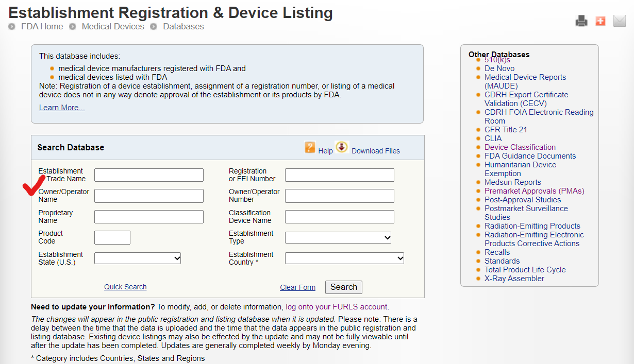This screenshot has width=634, height=364.
Task: Open the Post-Approval Studies link
Action: tap(523, 200)
